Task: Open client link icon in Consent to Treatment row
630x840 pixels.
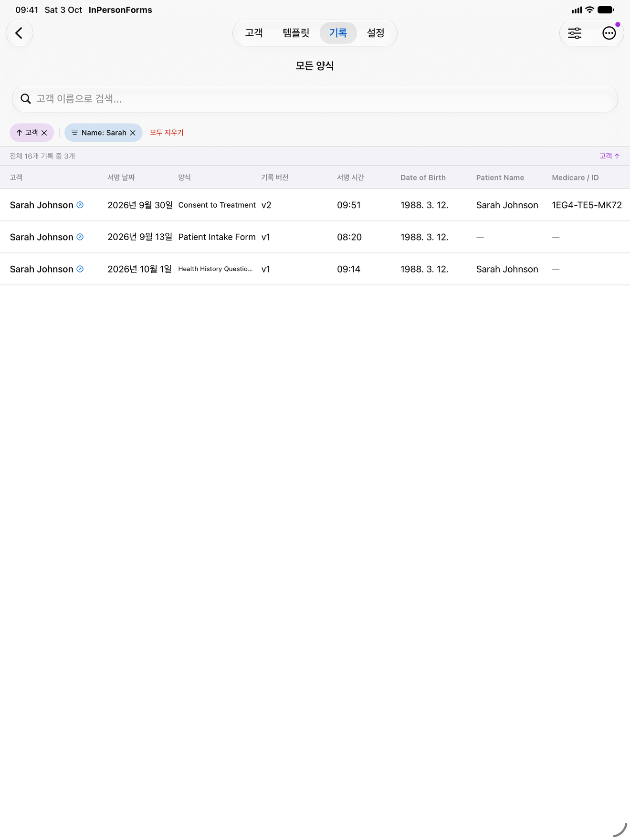Action: coord(80,205)
